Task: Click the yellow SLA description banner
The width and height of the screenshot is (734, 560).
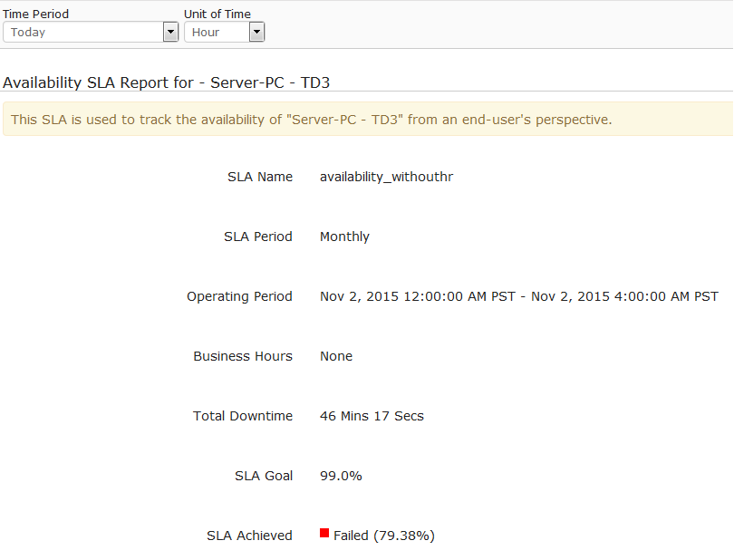Action: [367, 120]
